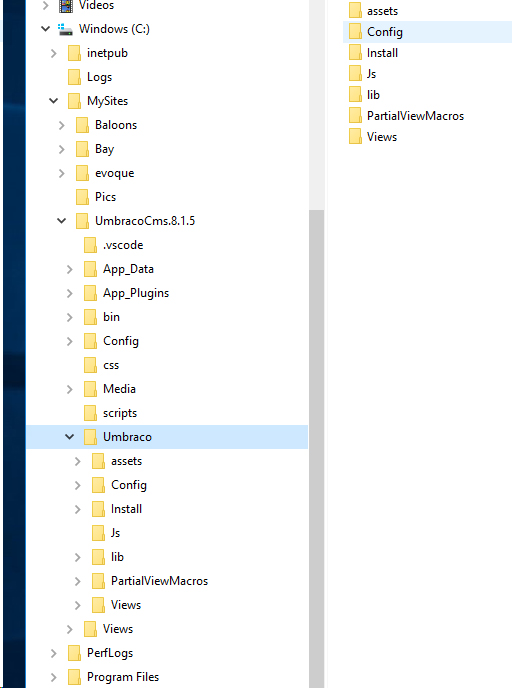The height and width of the screenshot is (688, 512).
Task: Click the UmbracoCms.8.1.5 folder icon
Action: (82, 221)
